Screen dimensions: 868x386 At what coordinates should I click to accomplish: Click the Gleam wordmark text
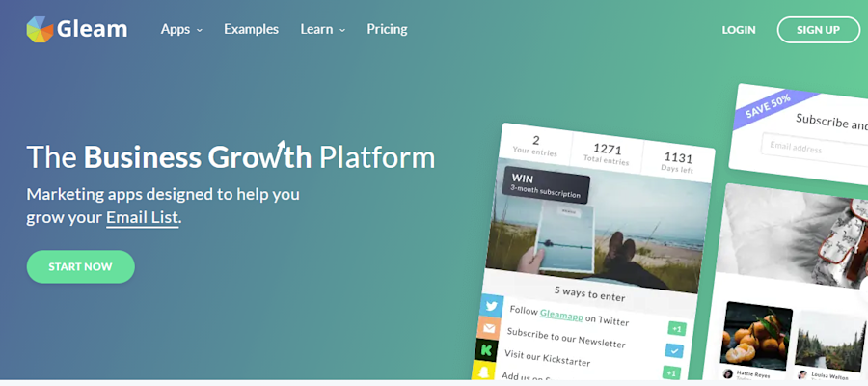[x=92, y=29]
